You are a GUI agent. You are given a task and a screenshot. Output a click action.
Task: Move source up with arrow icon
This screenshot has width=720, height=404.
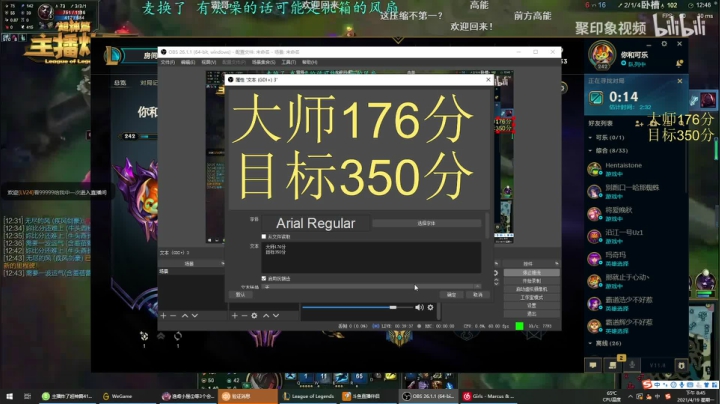pyautogui.click(x=266, y=316)
